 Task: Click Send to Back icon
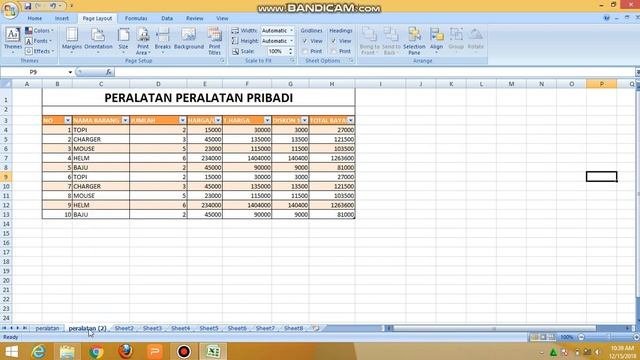coord(391,41)
